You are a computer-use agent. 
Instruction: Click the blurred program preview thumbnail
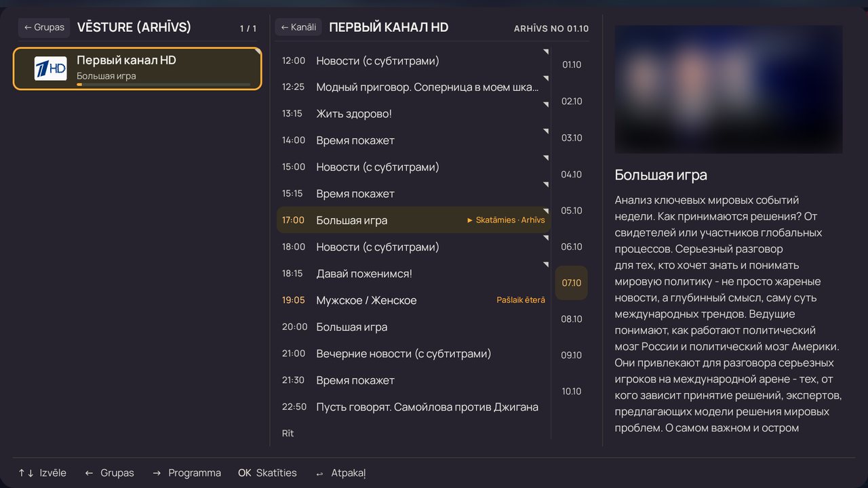728,89
